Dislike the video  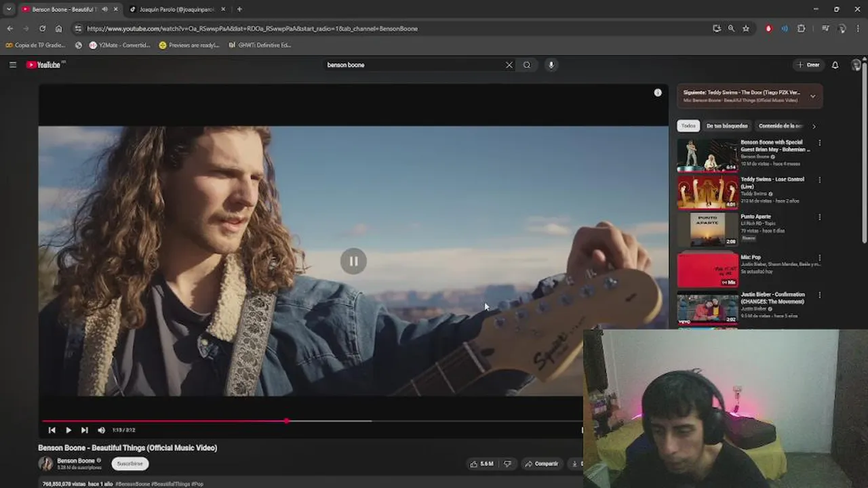[x=507, y=464]
